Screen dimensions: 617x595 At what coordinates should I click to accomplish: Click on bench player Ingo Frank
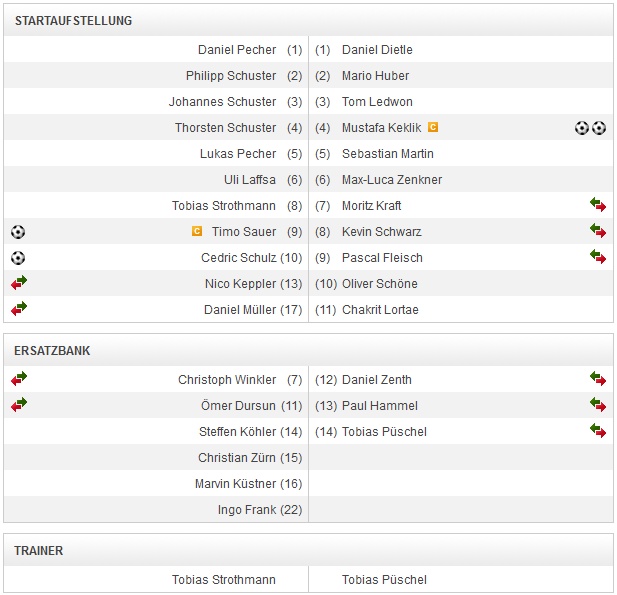tap(247, 510)
